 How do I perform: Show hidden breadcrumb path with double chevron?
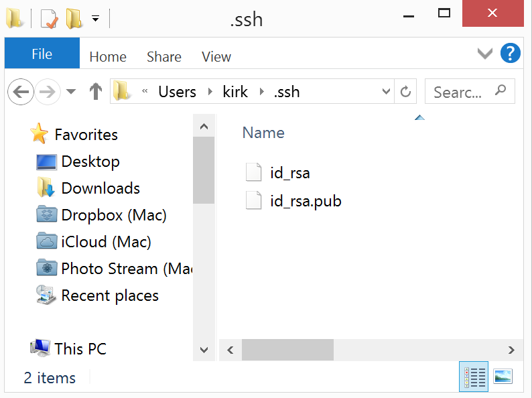pos(145,91)
